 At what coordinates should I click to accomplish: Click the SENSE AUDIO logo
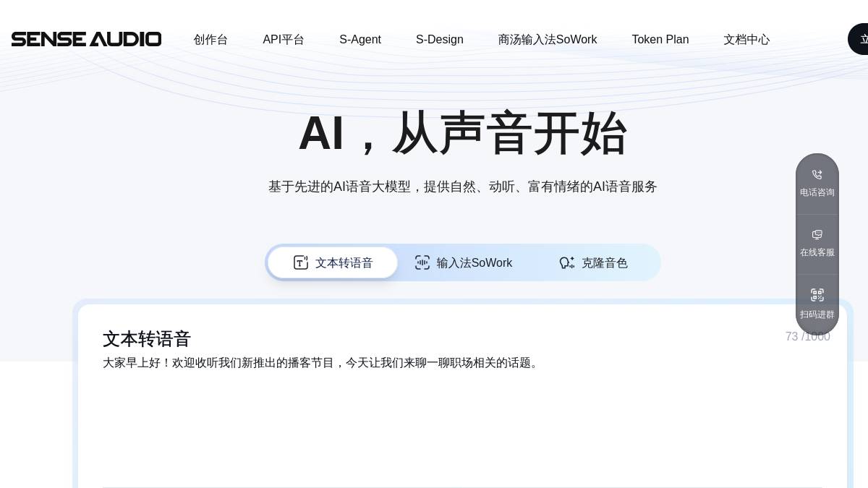(x=86, y=39)
